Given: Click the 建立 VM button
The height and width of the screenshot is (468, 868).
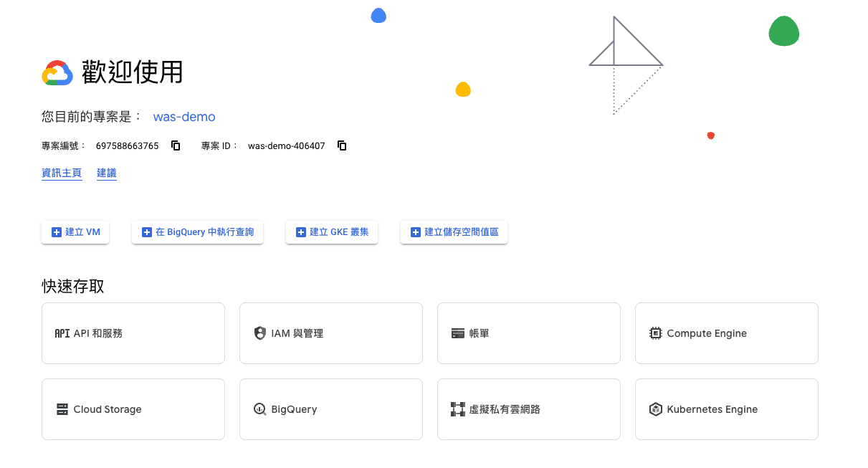Looking at the screenshot, I should [75, 231].
